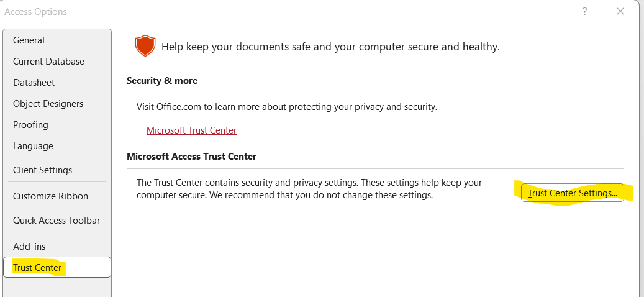Screen dimensions: 644x297
Task: Open the General options category
Action: 29,40
